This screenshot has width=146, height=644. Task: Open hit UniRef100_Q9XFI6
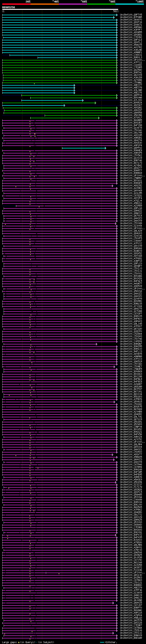131,22
